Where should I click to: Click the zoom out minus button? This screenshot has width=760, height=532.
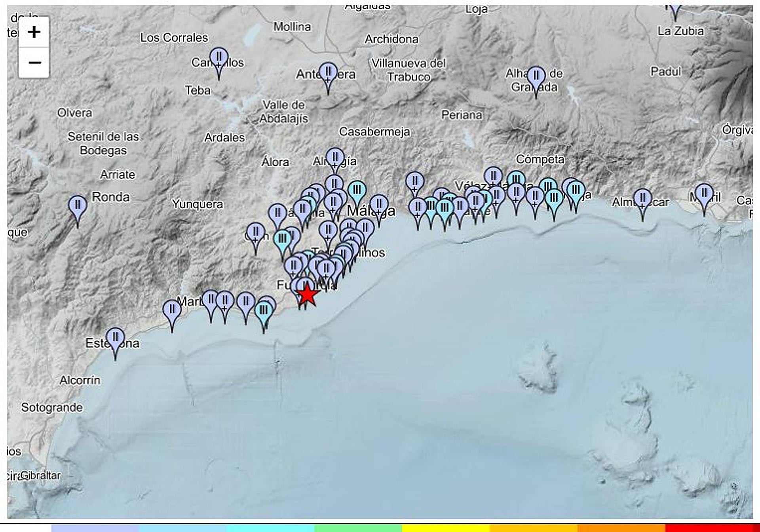(x=34, y=63)
